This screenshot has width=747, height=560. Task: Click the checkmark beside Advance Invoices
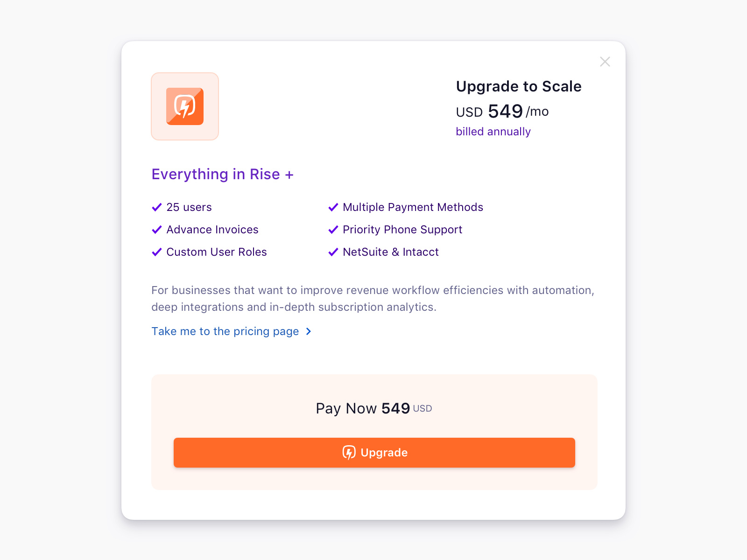[x=156, y=229]
